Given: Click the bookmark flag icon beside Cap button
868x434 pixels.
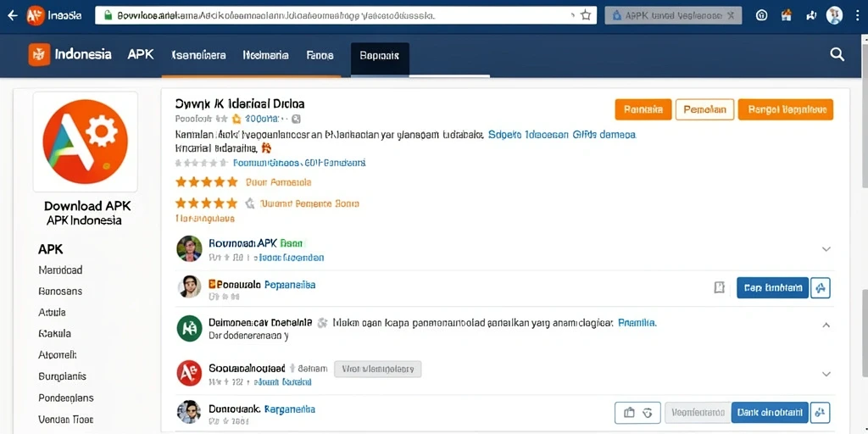Looking at the screenshot, I should coord(719,287).
